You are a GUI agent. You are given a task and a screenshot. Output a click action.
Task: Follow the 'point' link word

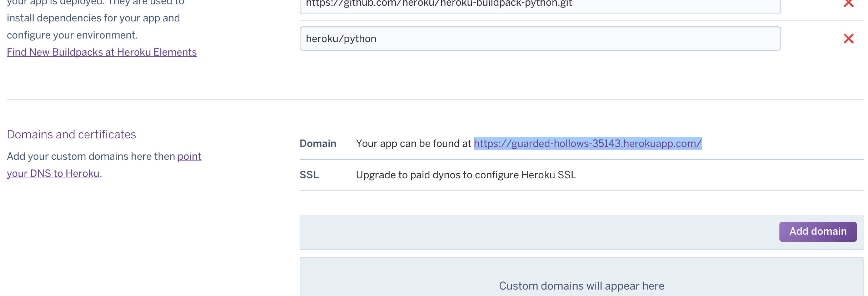pos(189,157)
